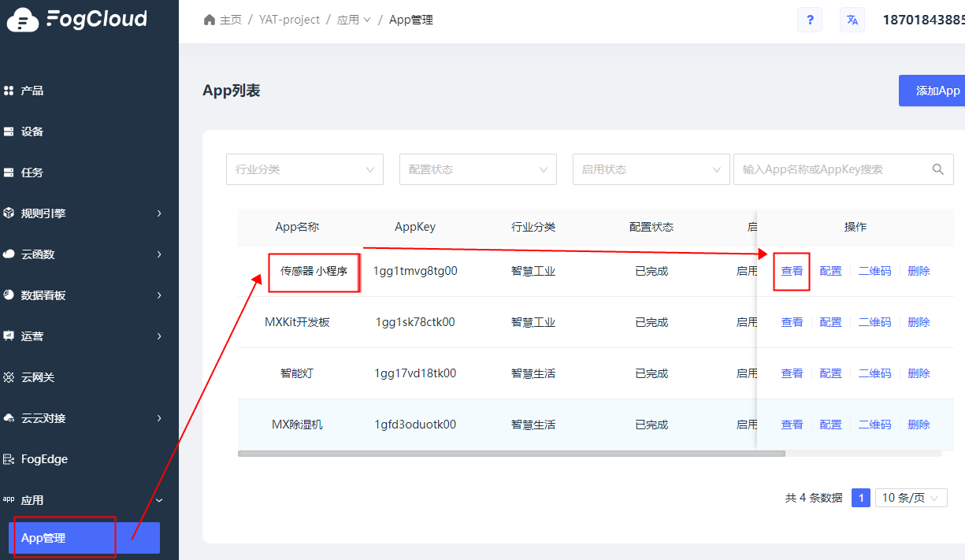Image resolution: width=965 pixels, height=560 pixels.
Task: Click the 添加App button
Action: coord(933,91)
